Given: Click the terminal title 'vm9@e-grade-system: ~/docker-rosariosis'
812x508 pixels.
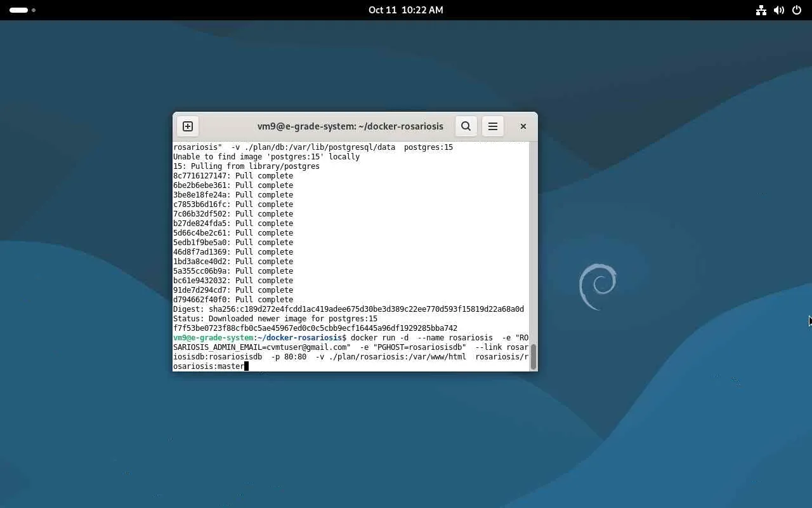Looking at the screenshot, I should 350,126.
